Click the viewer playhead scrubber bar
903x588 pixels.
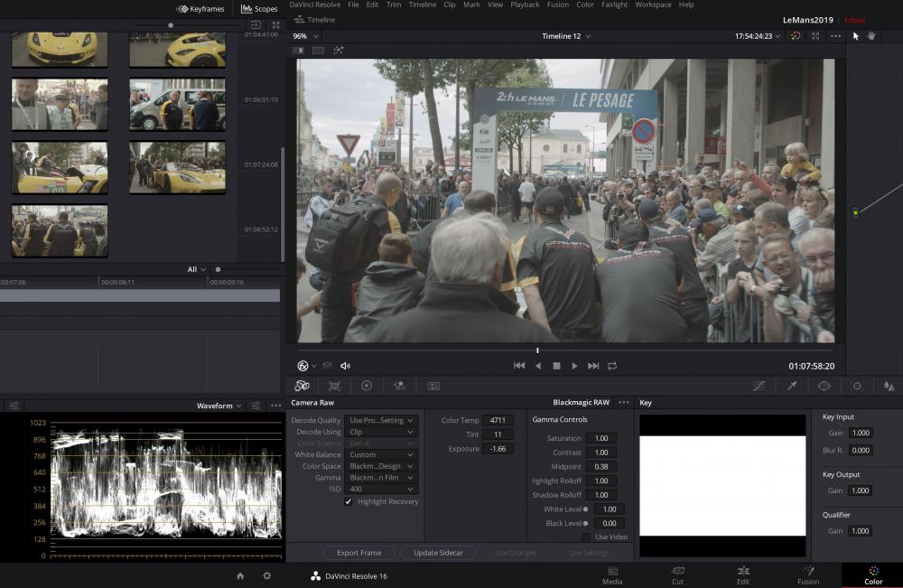coord(537,350)
